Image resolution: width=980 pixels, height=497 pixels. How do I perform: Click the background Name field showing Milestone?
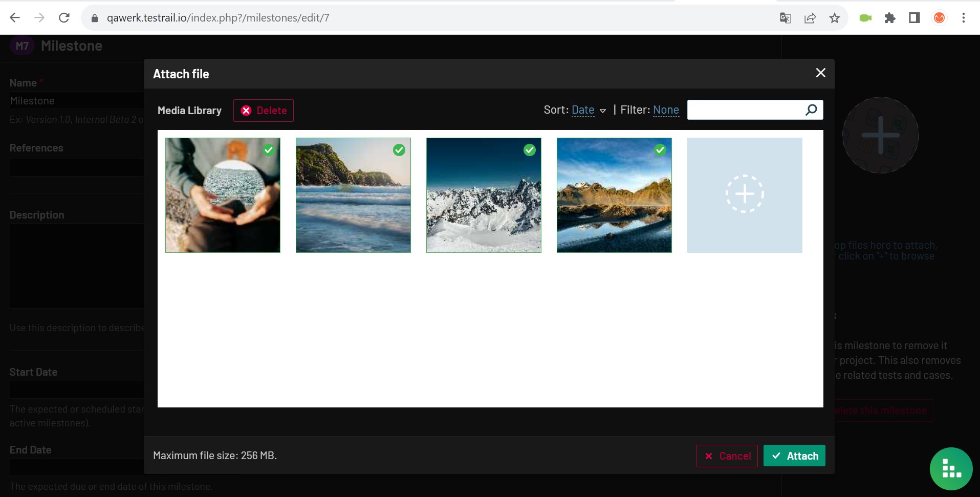[77, 101]
